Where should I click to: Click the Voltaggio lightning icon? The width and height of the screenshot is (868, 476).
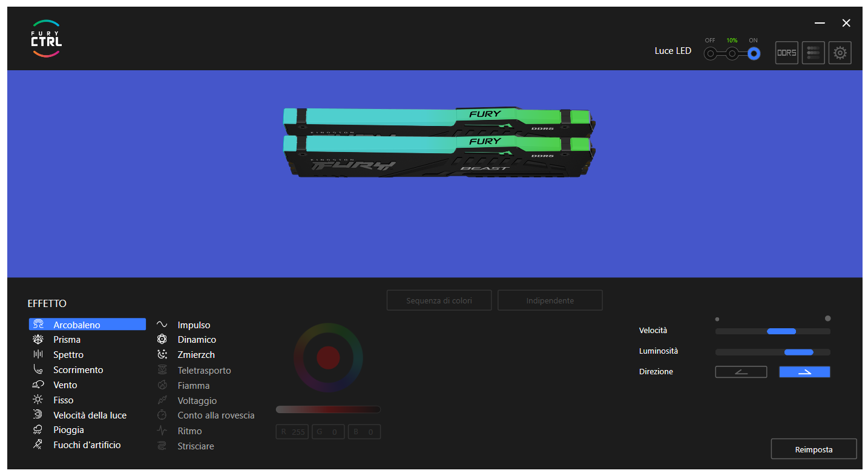pyautogui.click(x=162, y=400)
